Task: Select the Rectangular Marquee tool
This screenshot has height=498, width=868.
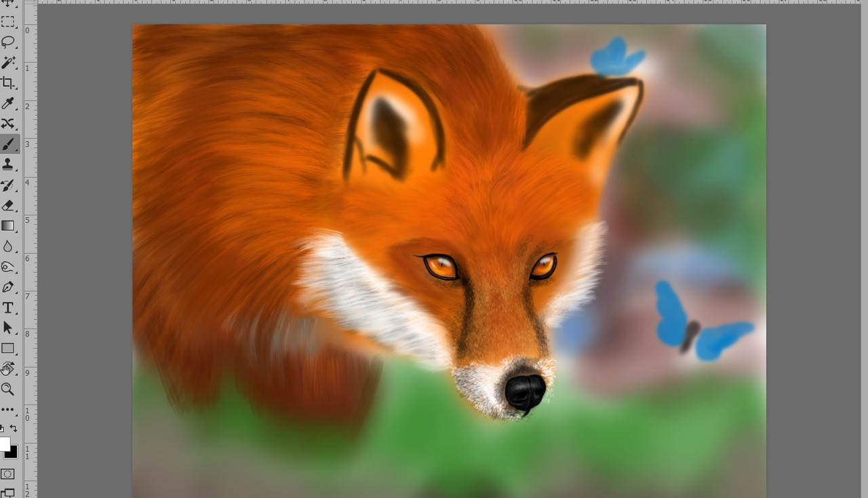Action: coord(7,22)
